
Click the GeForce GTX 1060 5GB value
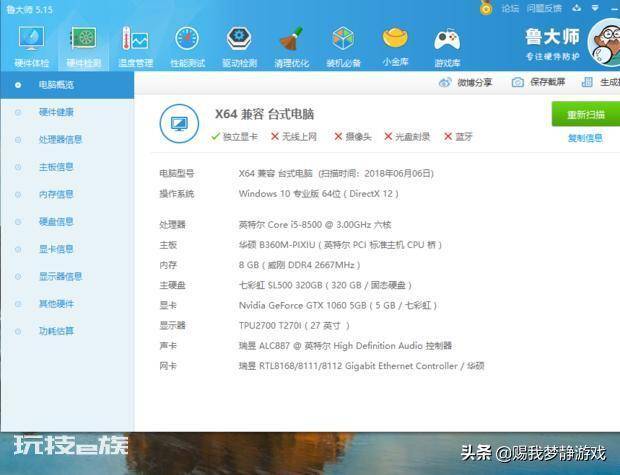click(x=338, y=305)
